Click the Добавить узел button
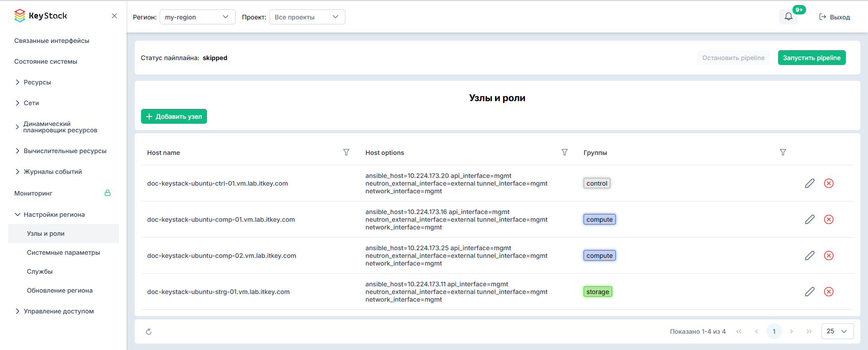Image resolution: width=868 pixels, height=350 pixels. click(174, 117)
